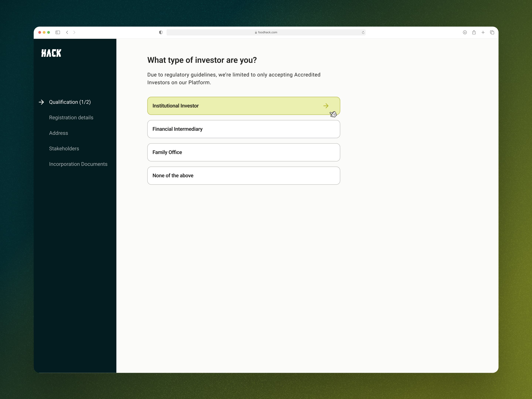Click the yellow minimize window button
Image resolution: width=532 pixels, height=399 pixels.
pyautogui.click(x=44, y=32)
